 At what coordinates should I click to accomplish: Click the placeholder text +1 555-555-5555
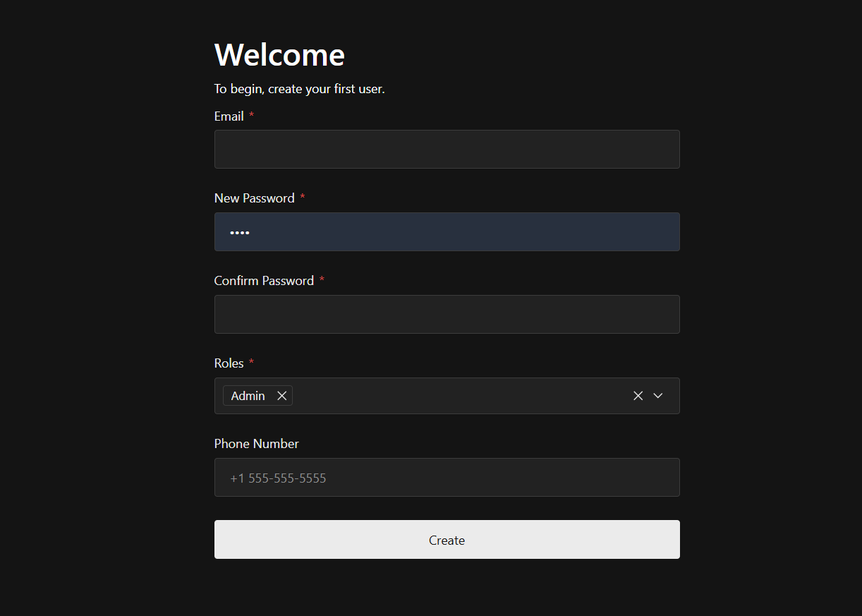pyautogui.click(x=279, y=478)
